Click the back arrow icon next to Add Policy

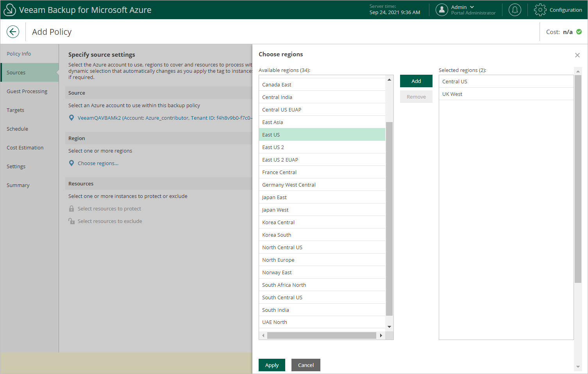coord(13,32)
